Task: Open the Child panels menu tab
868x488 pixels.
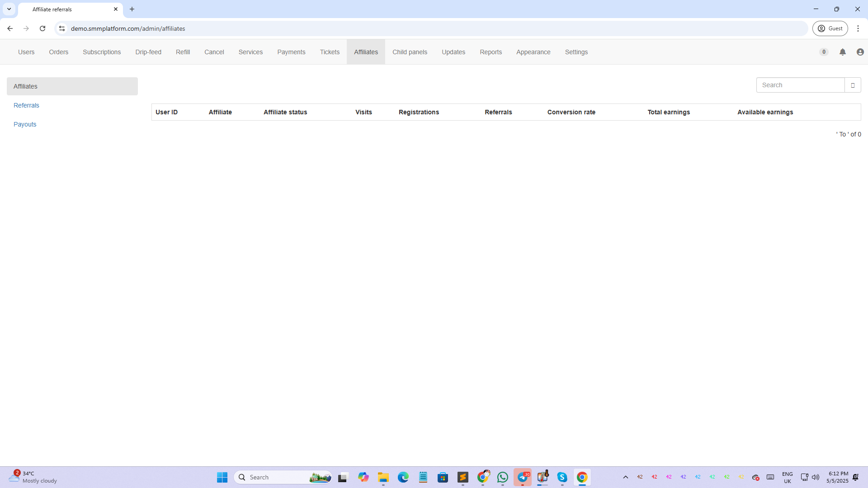Action: 410,52
